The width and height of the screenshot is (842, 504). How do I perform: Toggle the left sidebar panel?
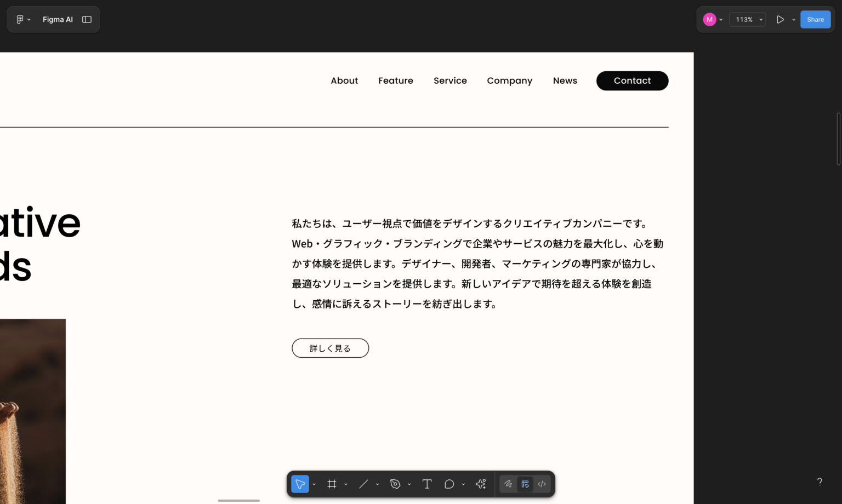point(87,19)
